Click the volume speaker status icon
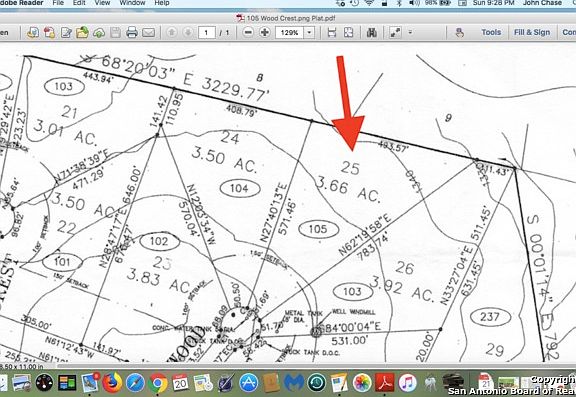Viewport: 576px width, 397px height. 414,3
